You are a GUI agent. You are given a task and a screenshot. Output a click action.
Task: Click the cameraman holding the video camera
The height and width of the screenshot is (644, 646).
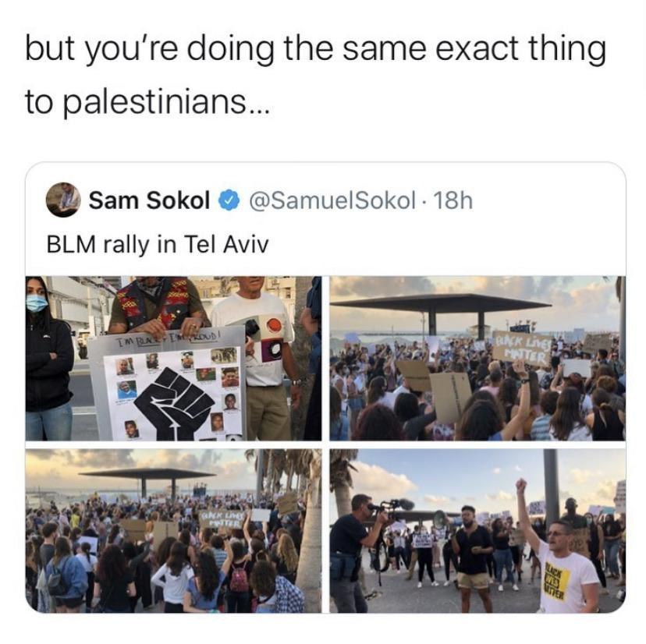(353, 552)
